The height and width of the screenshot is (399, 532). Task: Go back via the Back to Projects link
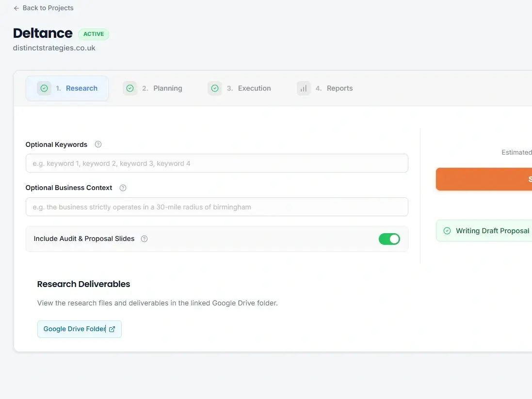(x=48, y=8)
